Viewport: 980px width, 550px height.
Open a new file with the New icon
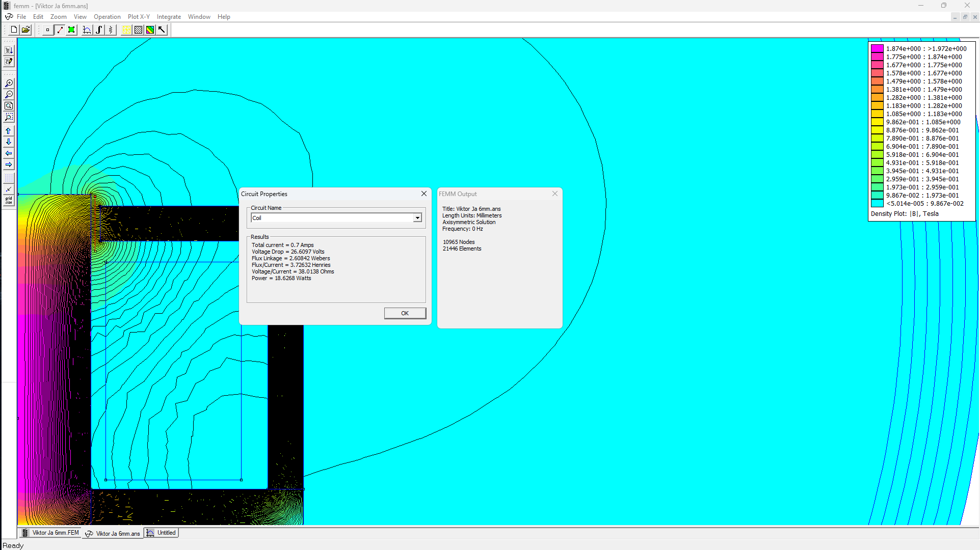pyautogui.click(x=14, y=30)
